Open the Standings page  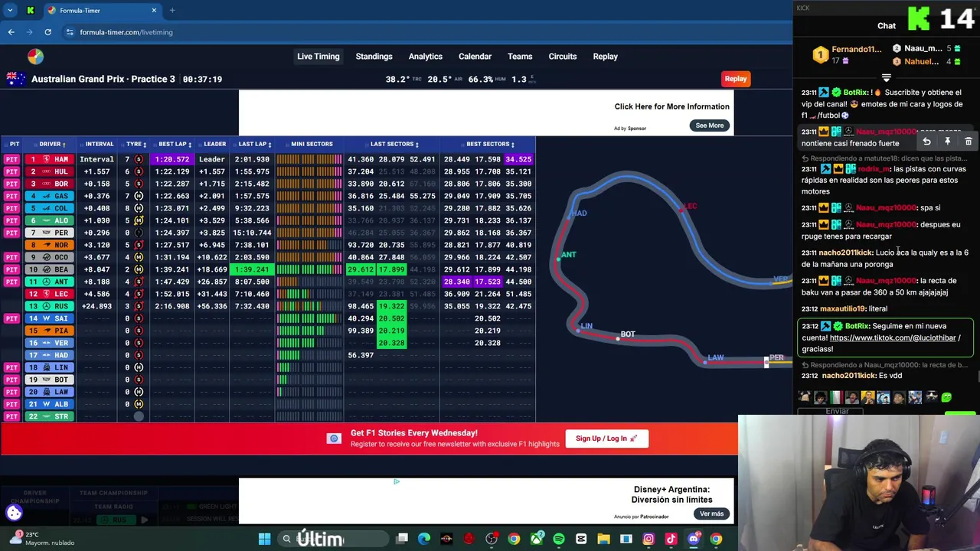[x=374, y=57]
